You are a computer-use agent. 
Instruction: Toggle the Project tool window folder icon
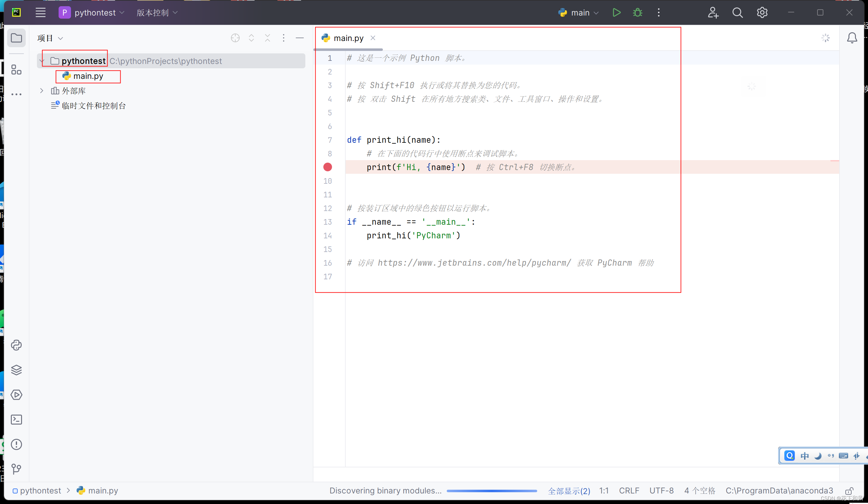pos(16,38)
